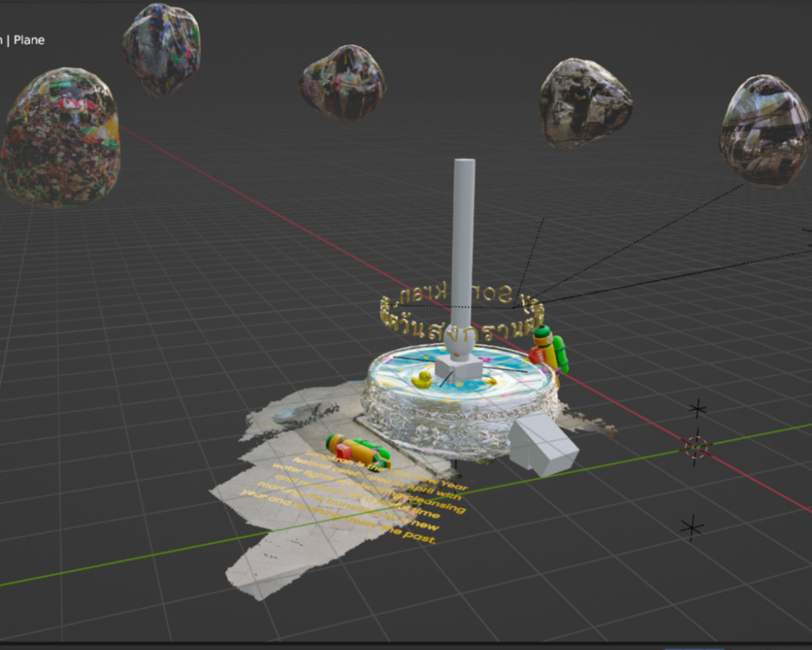Select the empty marker above the 3D cursor
This screenshot has height=650, width=812.
pos(697,409)
